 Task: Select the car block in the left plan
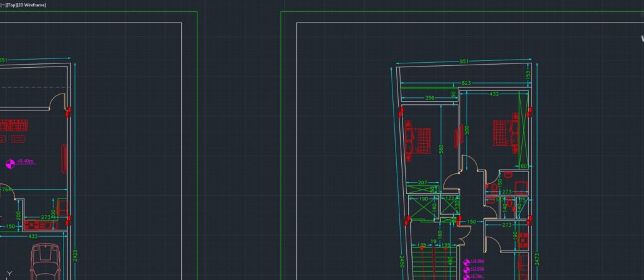coord(46,262)
